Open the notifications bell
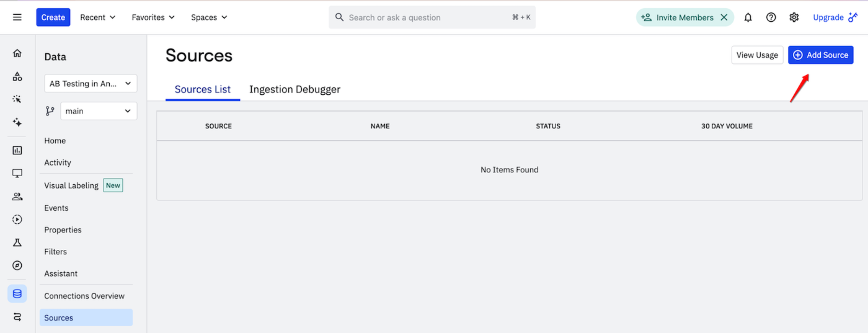The width and height of the screenshot is (868, 333). (x=748, y=17)
